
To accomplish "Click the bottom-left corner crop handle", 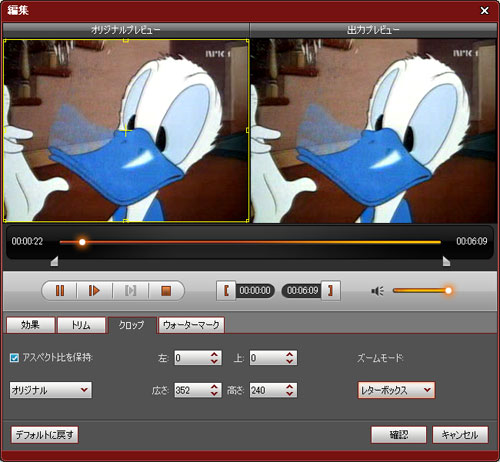I will (5, 221).
